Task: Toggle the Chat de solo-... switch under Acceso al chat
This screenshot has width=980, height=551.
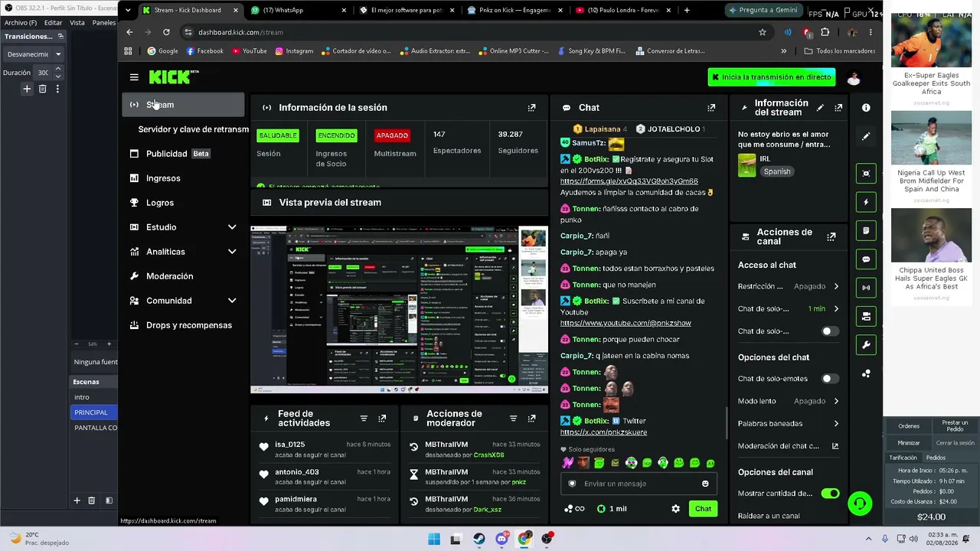Action: (830, 331)
